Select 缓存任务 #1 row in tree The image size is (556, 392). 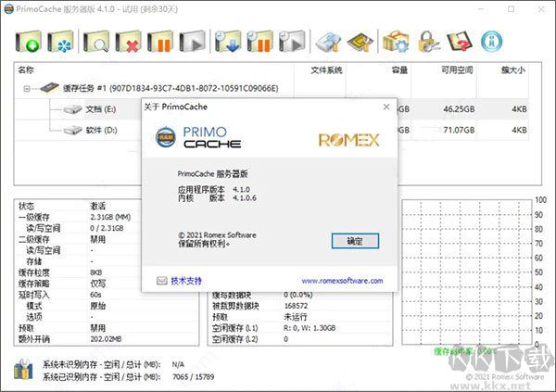[272, 88]
